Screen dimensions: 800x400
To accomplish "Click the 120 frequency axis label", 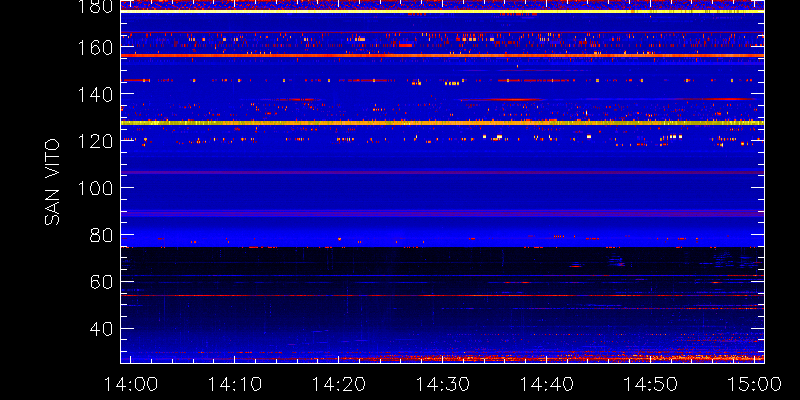I will [94, 141].
